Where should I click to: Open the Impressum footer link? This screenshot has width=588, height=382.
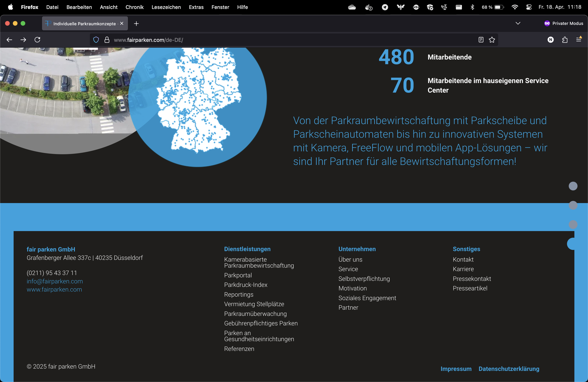(456, 369)
